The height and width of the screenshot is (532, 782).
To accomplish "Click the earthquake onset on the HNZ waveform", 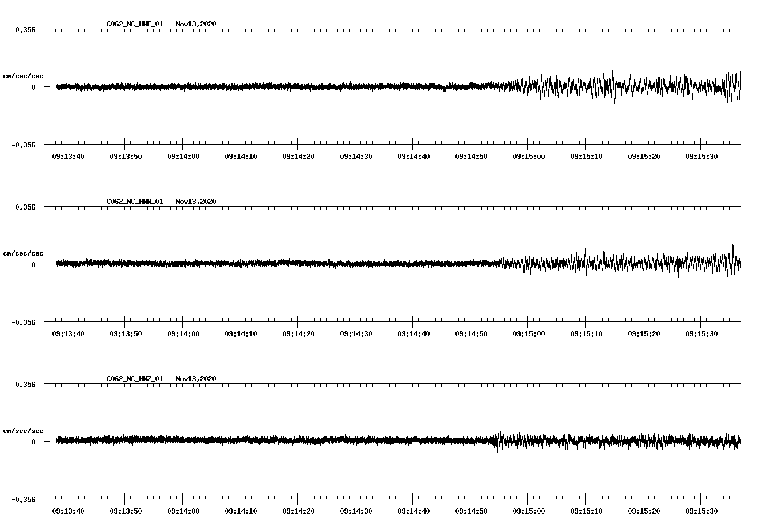I will point(497,440).
